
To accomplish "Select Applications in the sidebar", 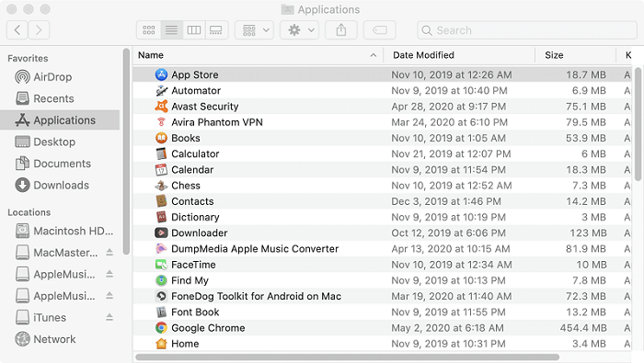I will point(61,120).
